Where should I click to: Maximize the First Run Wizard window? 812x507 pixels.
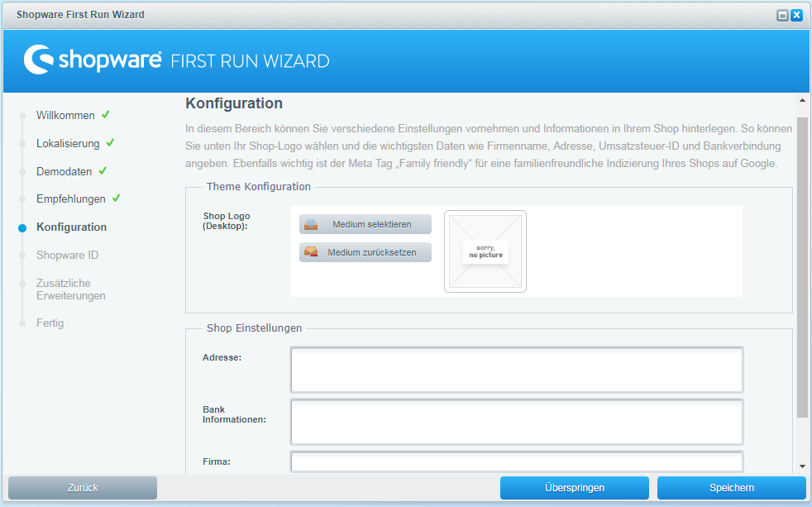782,15
